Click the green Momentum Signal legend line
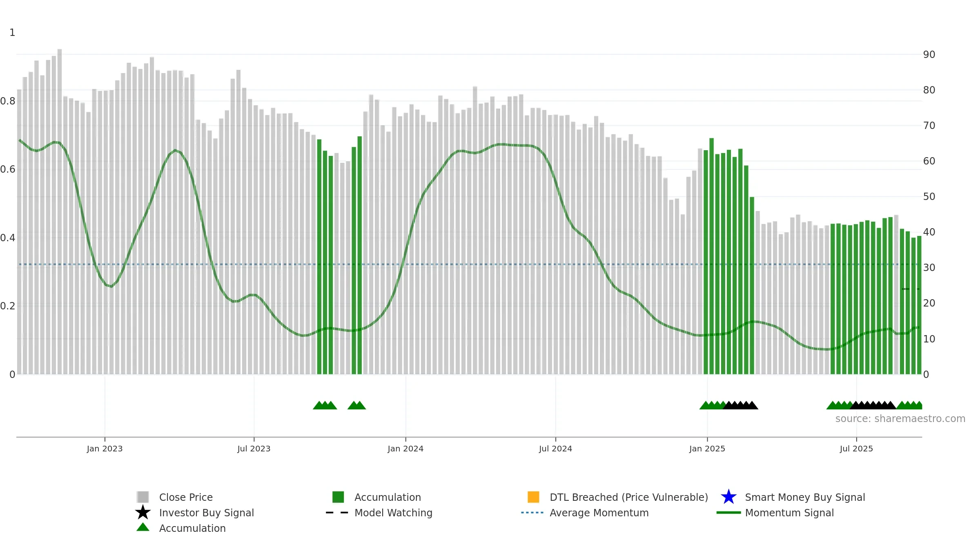 click(x=729, y=513)
